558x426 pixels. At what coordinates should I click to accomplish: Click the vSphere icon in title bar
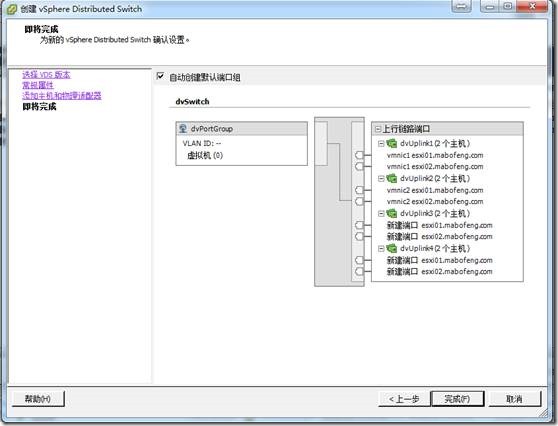12,9
